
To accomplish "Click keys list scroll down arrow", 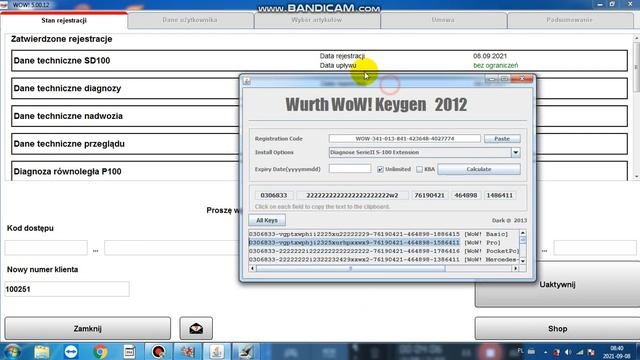I will [x=523, y=261].
